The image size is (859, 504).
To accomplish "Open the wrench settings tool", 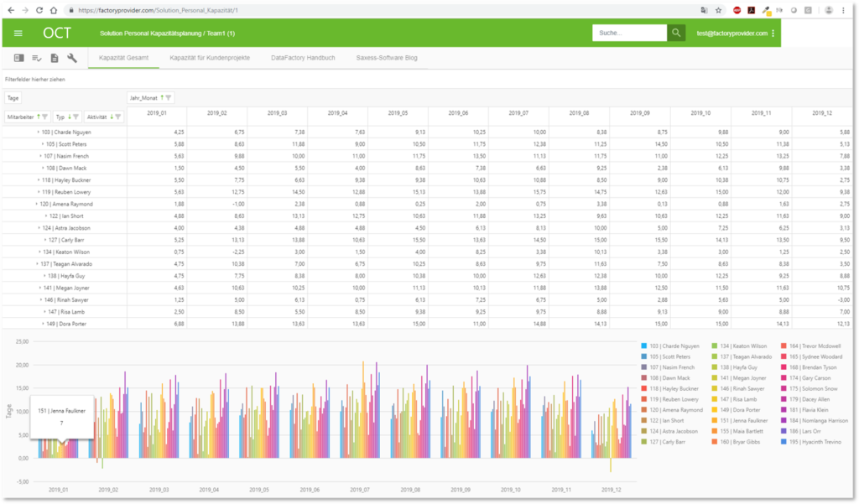I will pyautogui.click(x=72, y=58).
